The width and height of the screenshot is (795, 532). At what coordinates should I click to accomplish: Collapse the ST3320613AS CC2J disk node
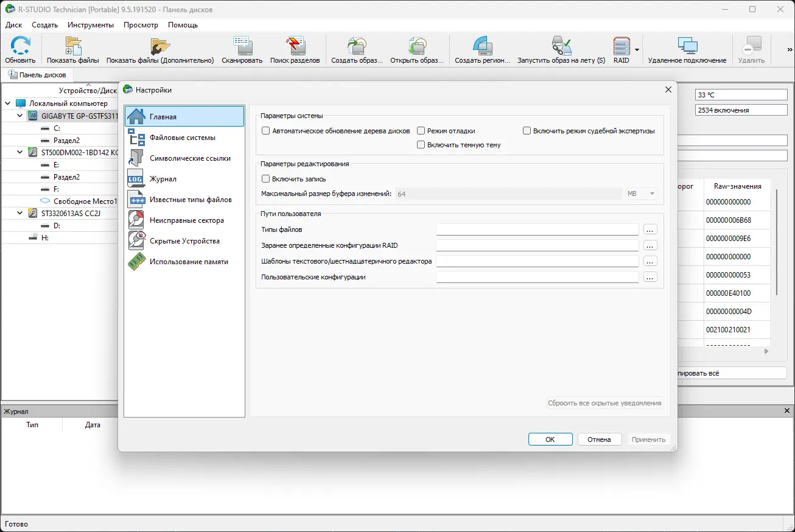tap(20, 213)
